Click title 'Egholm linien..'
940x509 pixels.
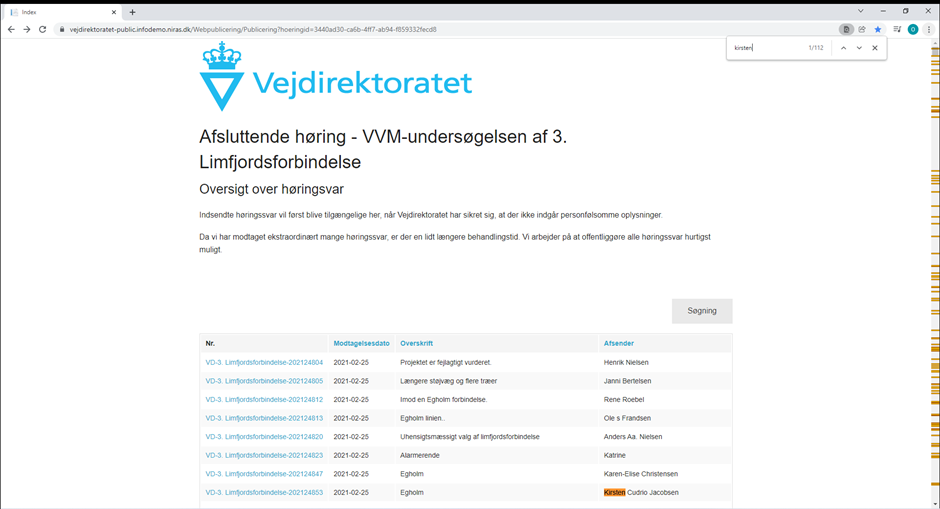click(x=423, y=418)
